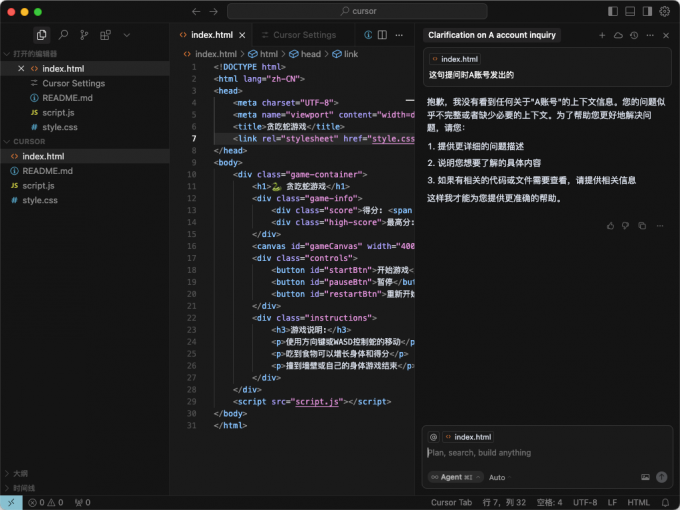Viewport: 680px width, 510px height.
Task: Open editor more actions ellipsis
Action: click(399, 35)
